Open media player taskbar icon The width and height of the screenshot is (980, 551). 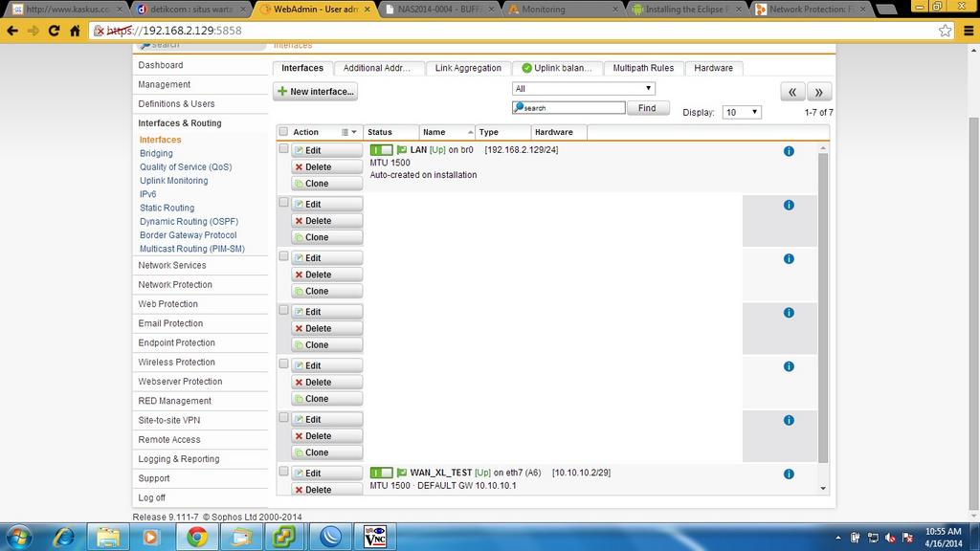(150, 537)
